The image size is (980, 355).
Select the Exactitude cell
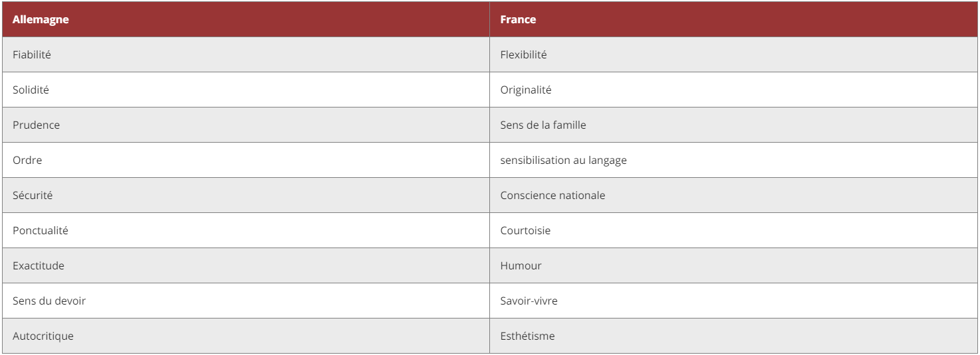click(246, 265)
